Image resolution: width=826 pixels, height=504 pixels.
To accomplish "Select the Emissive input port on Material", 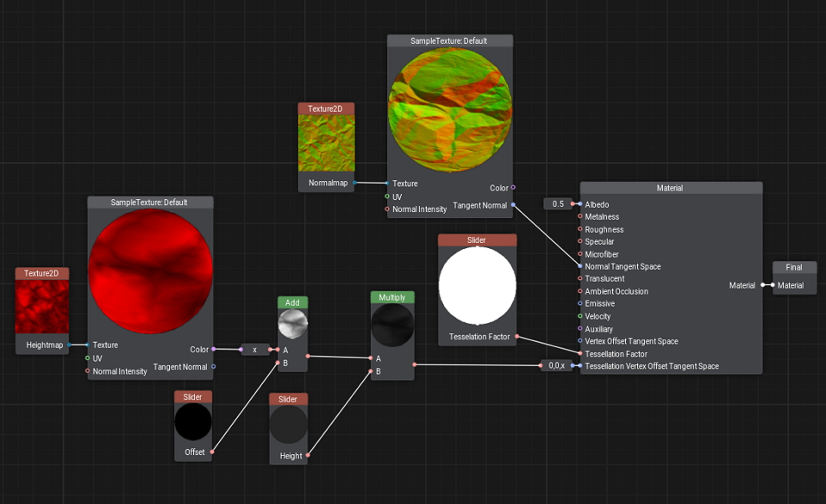I will pyautogui.click(x=580, y=304).
